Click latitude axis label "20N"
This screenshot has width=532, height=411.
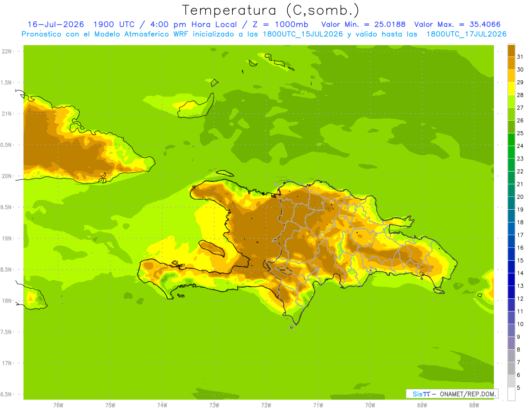coord(7,176)
